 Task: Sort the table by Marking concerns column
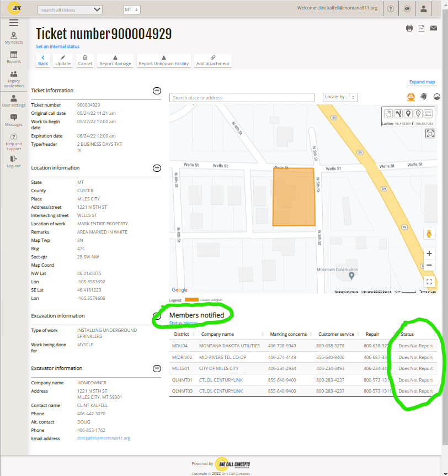coord(291,334)
